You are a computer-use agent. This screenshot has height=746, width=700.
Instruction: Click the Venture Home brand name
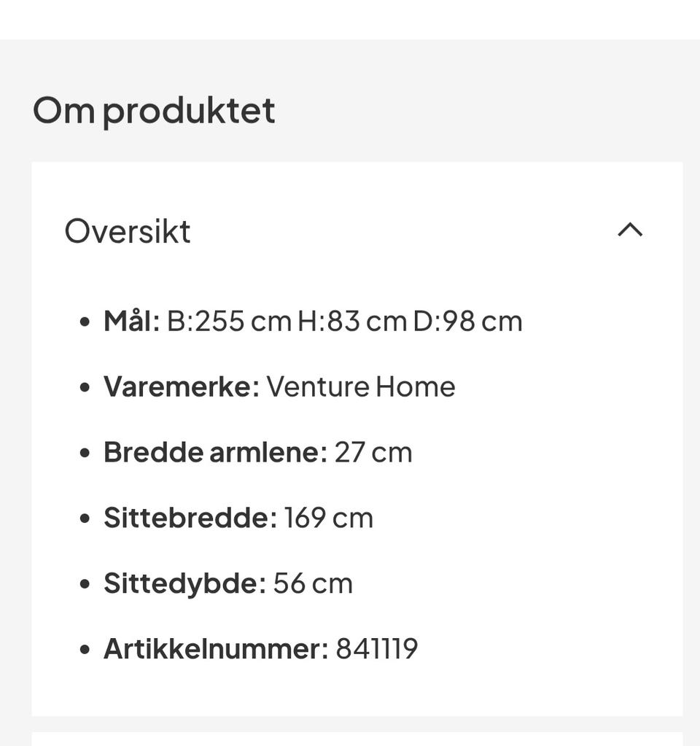(x=360, y=386)
